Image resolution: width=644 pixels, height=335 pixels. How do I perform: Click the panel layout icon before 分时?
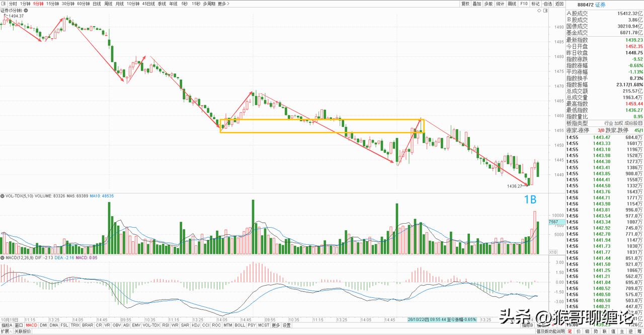(4, 4)
